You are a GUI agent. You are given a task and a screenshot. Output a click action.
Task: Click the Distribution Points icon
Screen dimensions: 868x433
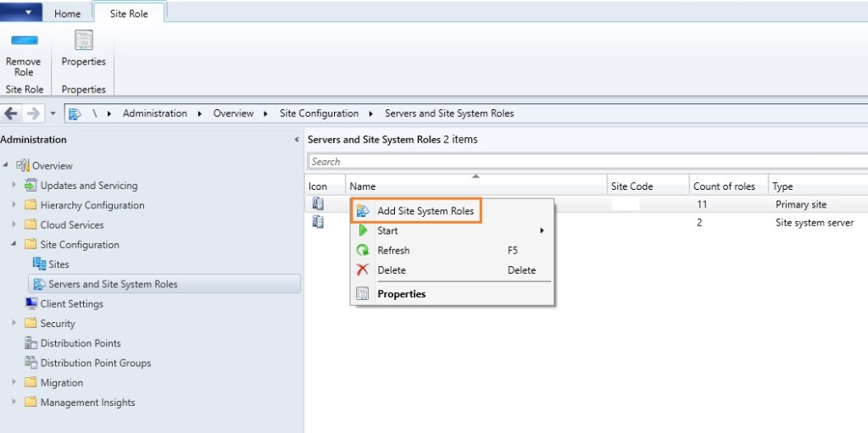click(31, 343)
